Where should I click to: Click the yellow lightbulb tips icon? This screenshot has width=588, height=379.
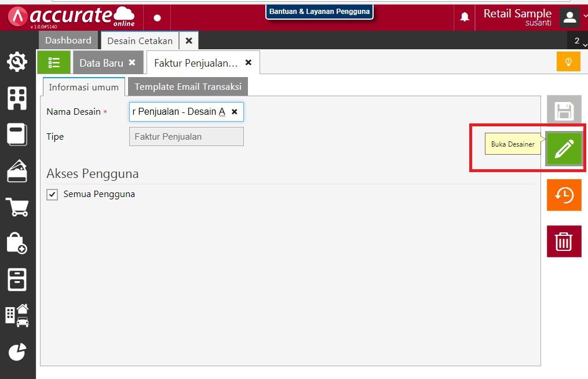tap(568, 61)
